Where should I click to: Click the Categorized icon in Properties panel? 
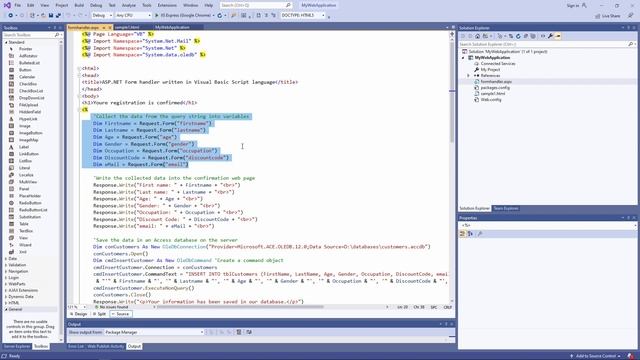click(x=462, y=233)
